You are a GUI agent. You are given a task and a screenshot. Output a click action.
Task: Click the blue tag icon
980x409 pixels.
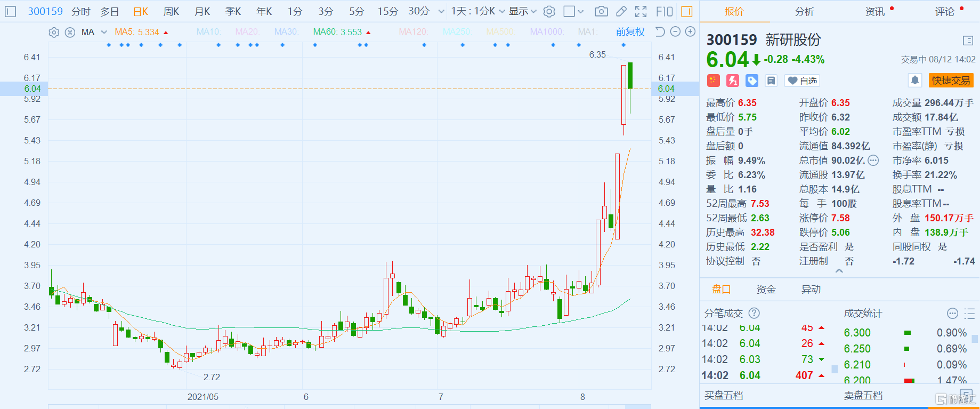pos(752,81)
